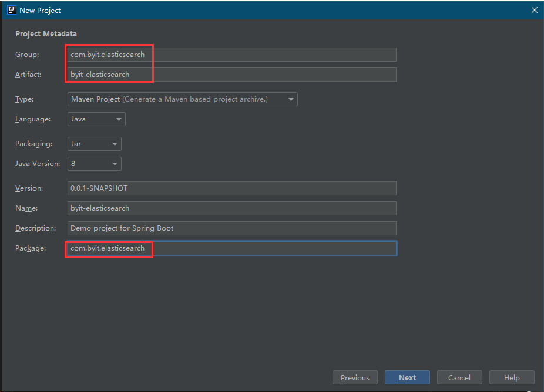Image resolution: width=544 pixels, height=392 pixels.
Task: Select the Package field showing com.byit.elasticsearch
Action: click(231, 248)
